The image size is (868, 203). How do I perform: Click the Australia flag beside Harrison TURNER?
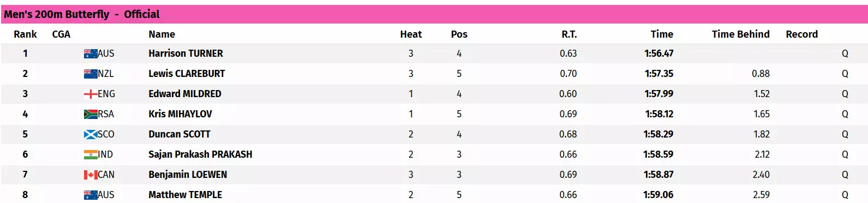pos(91,53)
